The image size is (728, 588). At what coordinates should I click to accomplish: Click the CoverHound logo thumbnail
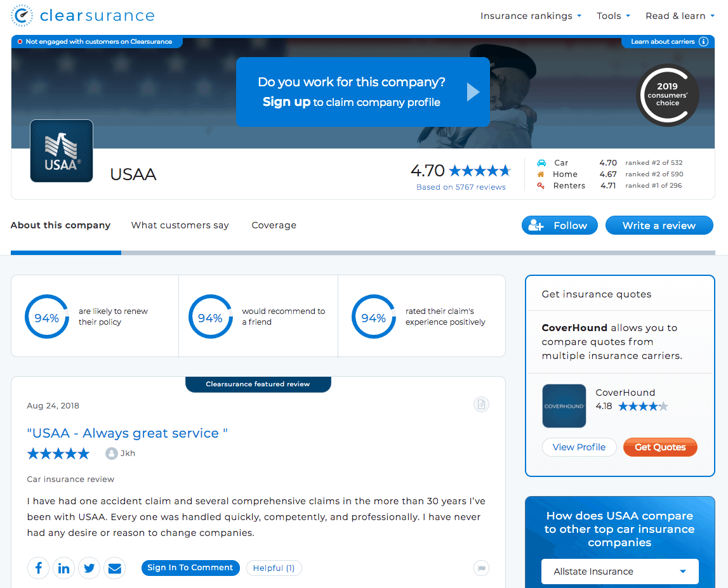click(x=564, y=406)
